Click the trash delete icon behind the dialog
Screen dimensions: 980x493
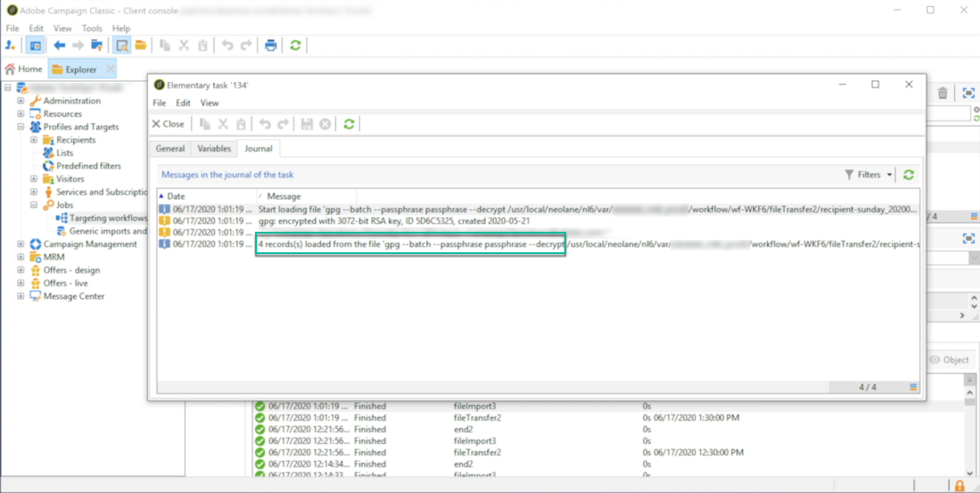pos(943,93)
